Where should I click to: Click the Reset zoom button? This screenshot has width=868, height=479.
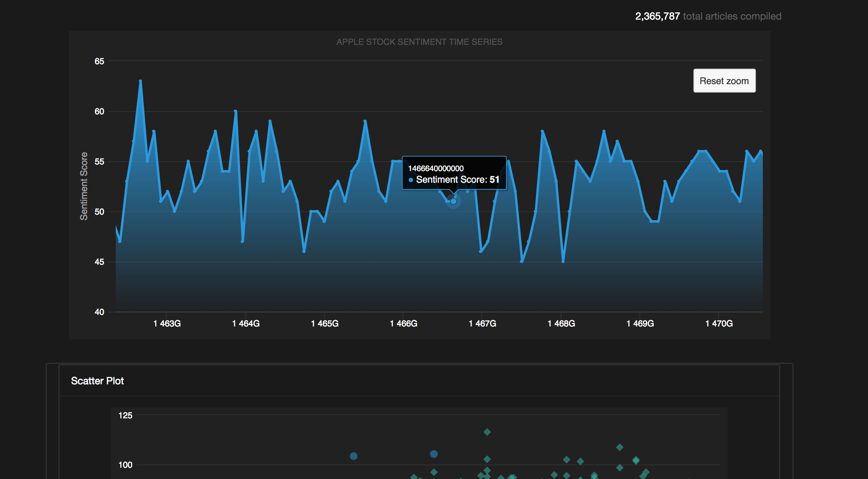coord(724,81)
